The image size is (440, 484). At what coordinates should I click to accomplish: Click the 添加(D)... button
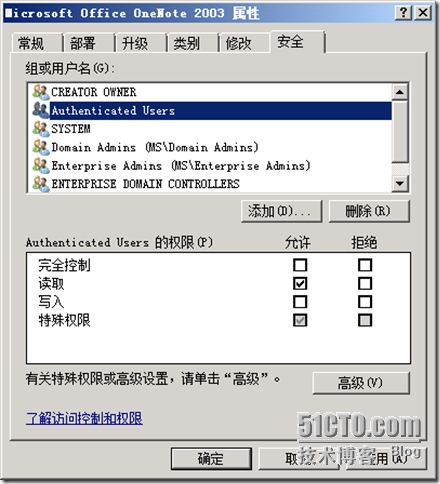pyautogui.click(x=281, y=211)
